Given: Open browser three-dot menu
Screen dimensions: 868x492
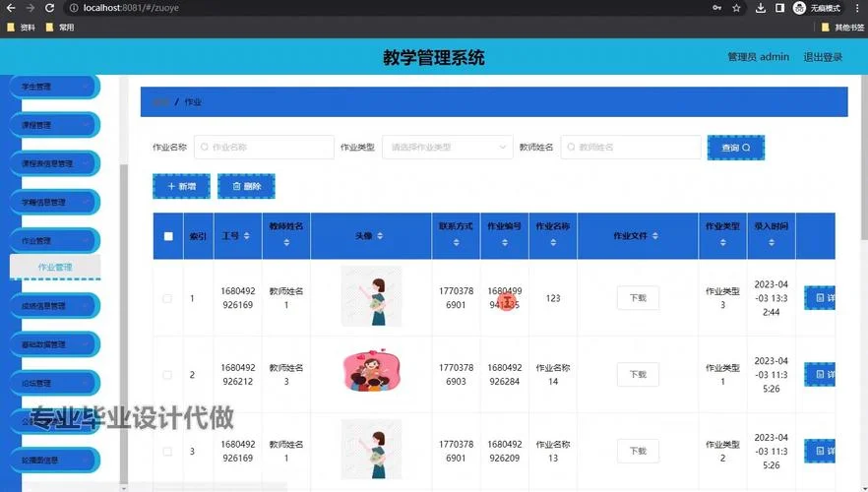Looking at the screenshot, I should 857,8.
